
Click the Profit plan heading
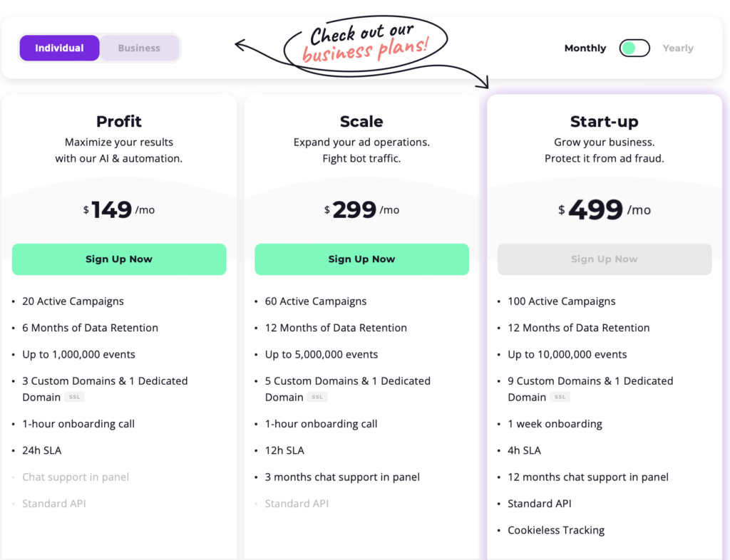tap(119, 121)
